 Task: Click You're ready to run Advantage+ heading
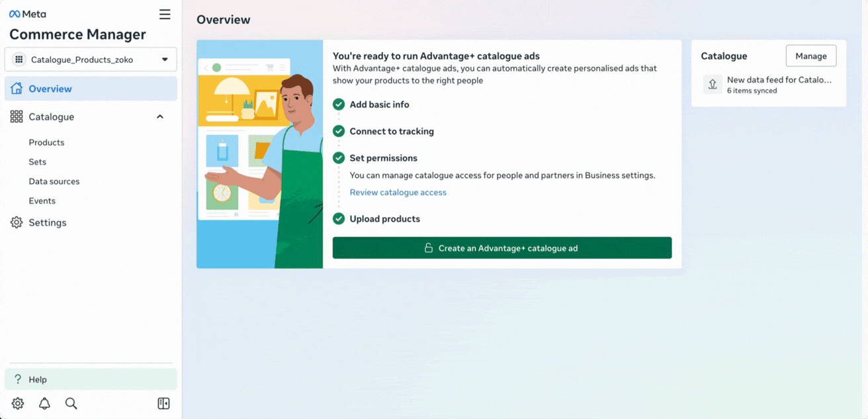(436, 56)
